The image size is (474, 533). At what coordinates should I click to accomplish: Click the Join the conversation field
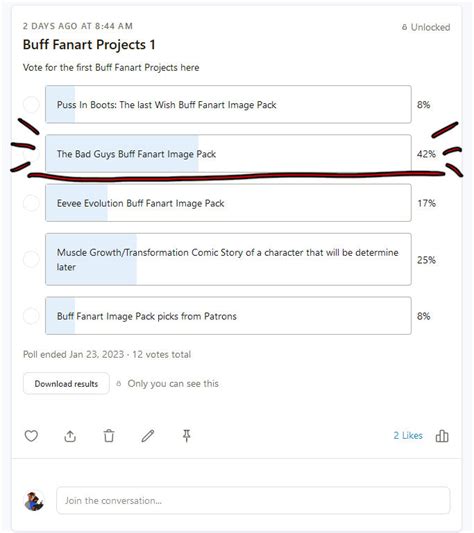coord(253,501)
